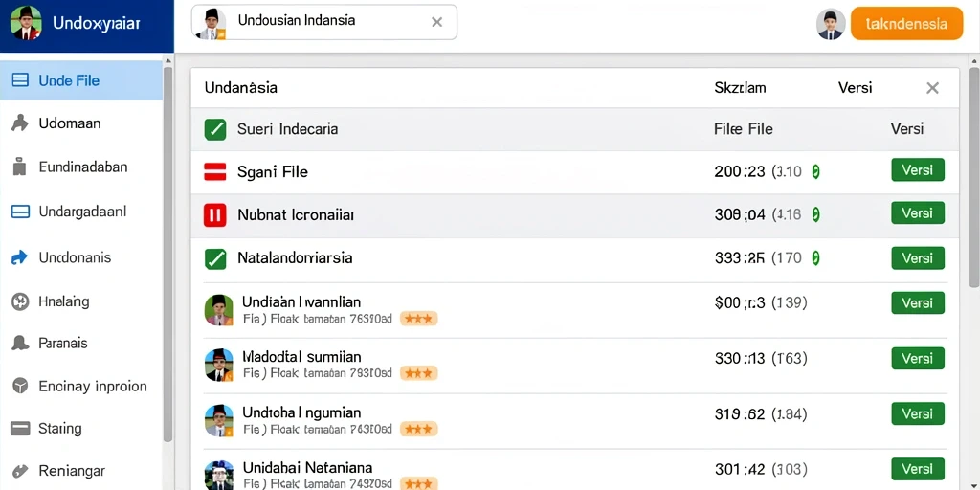Click the share arrow icon beside Uncdonanis
The width and height of the screenshot is (980, 490).
[20, 256]
